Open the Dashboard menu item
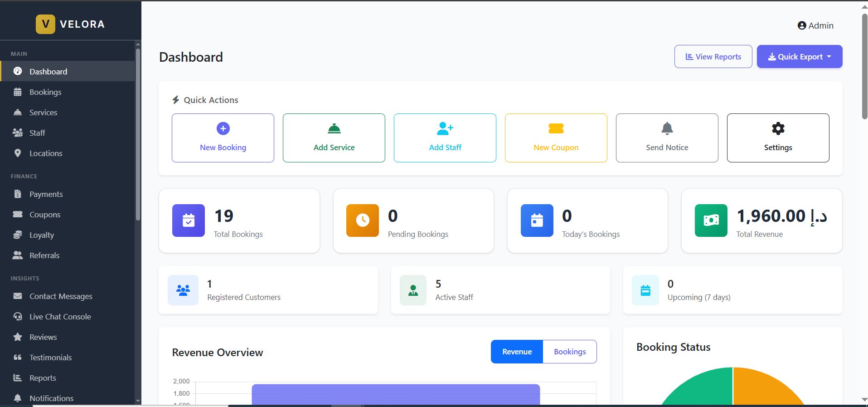The image size is (868, 407). click(68, 71)
